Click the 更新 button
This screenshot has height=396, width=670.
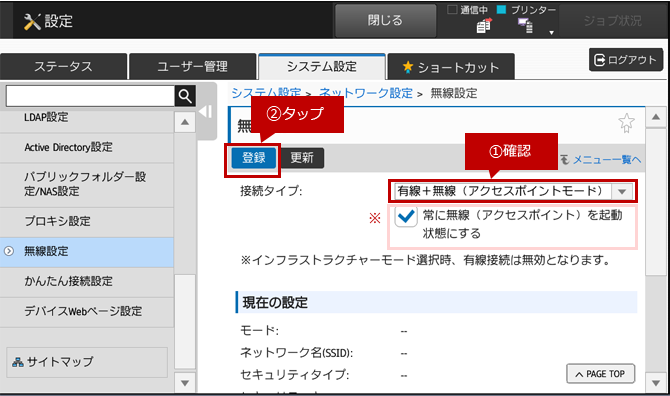coord(302,158)
